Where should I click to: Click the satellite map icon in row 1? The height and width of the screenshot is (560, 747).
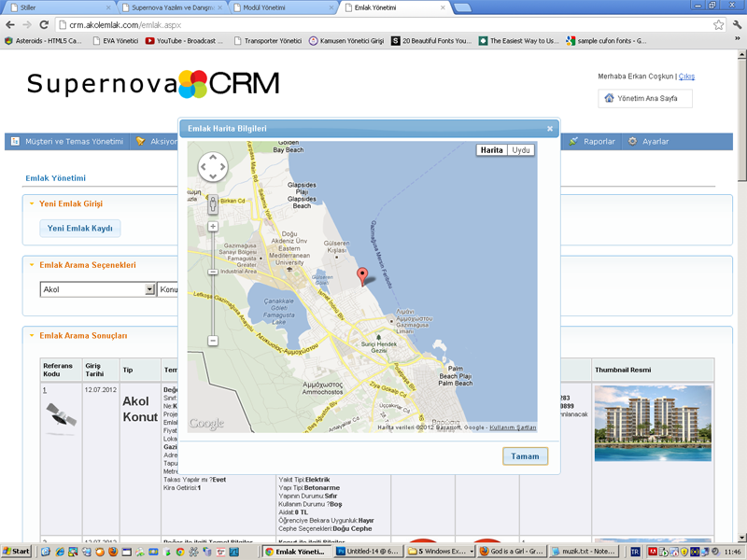coord(61,418)
